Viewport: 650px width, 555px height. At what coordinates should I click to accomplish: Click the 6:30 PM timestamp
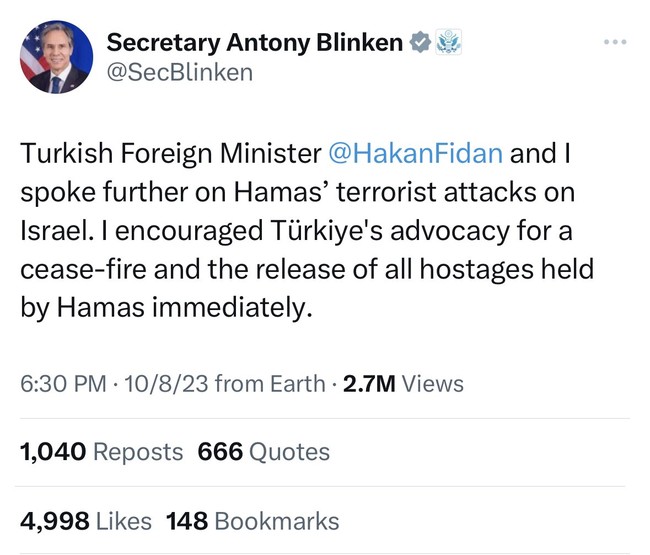click(63, 383)
